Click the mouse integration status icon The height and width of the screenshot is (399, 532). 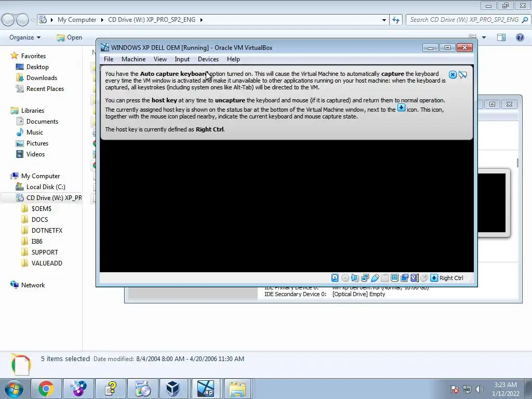coord(424,278)
